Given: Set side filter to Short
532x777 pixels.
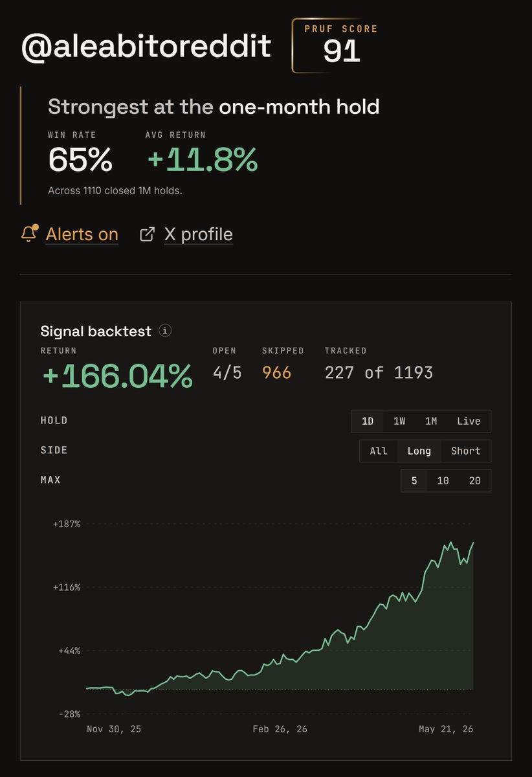Looking at the screenshot, I should [x=466, y=451].
